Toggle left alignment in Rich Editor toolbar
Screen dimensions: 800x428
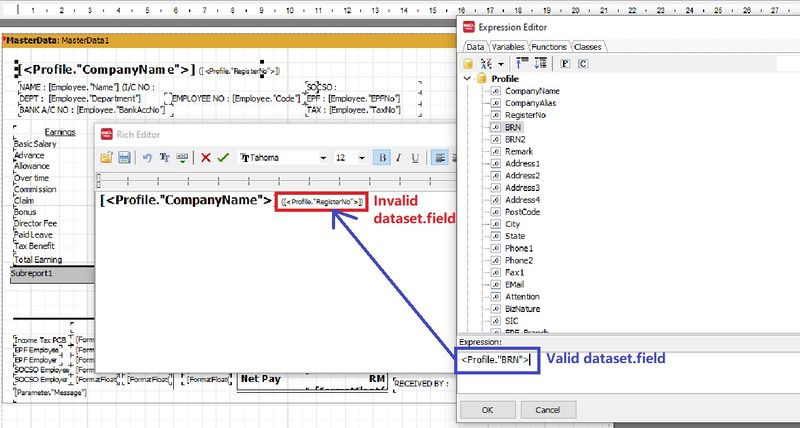tap(439, 158)
